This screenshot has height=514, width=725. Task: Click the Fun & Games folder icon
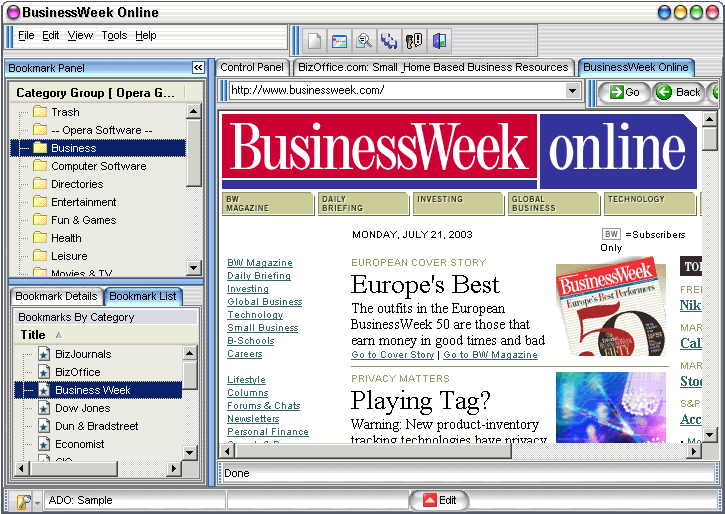[x=40, y=220]
